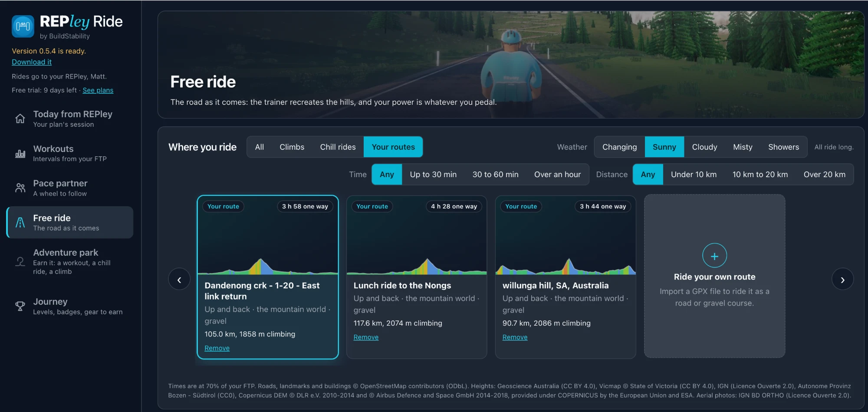868x412 pixels.
Task: Open Workouts menu label
Action: (53, 149)
